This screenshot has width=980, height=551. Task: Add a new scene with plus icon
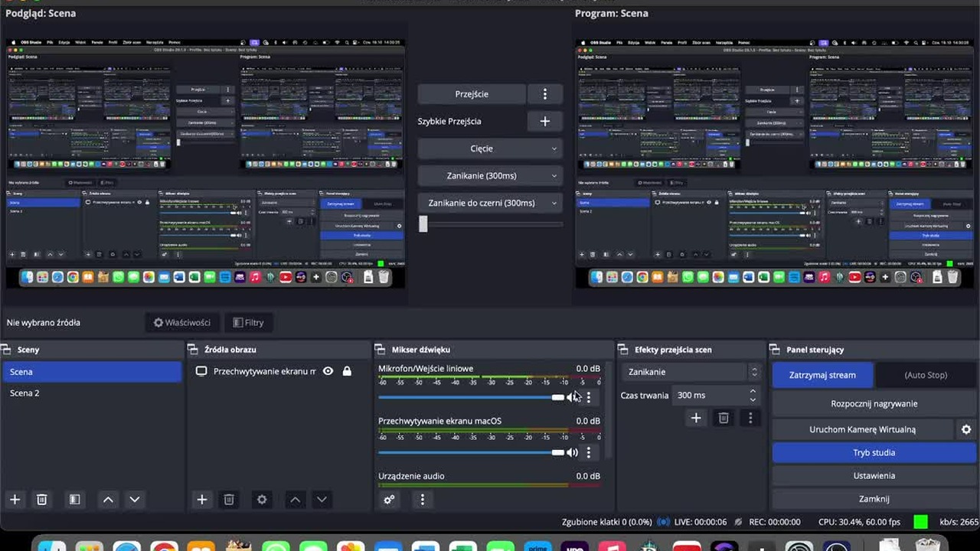15,499
